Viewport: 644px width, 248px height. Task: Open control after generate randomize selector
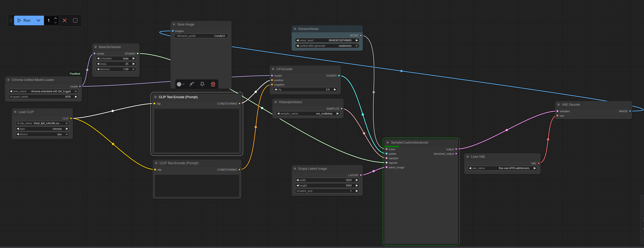click(x=327, y=46)
